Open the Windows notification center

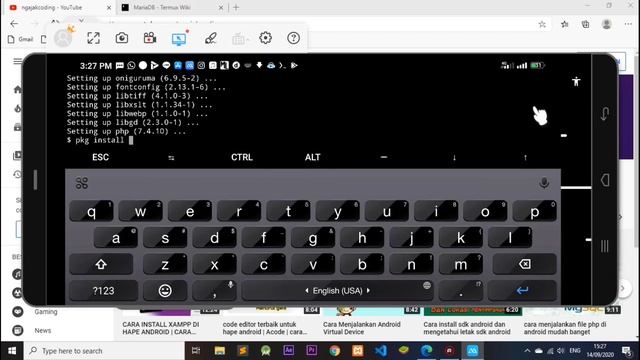click(627, 351)
